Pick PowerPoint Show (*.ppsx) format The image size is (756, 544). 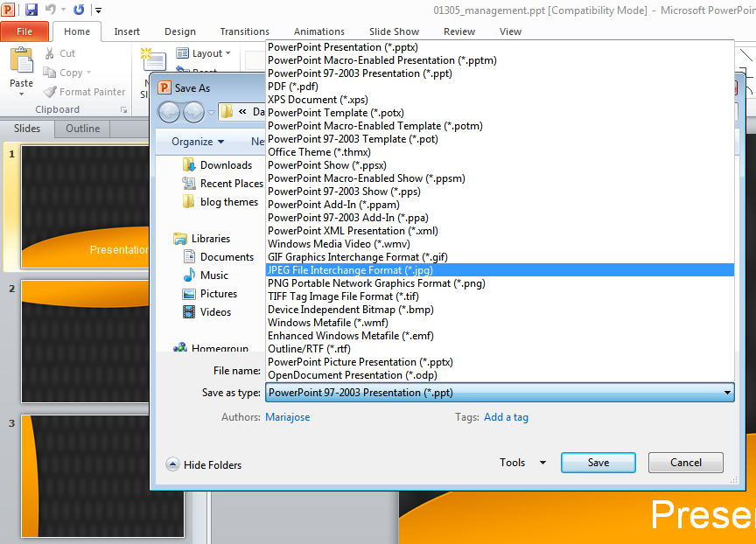tap(500, 165)
